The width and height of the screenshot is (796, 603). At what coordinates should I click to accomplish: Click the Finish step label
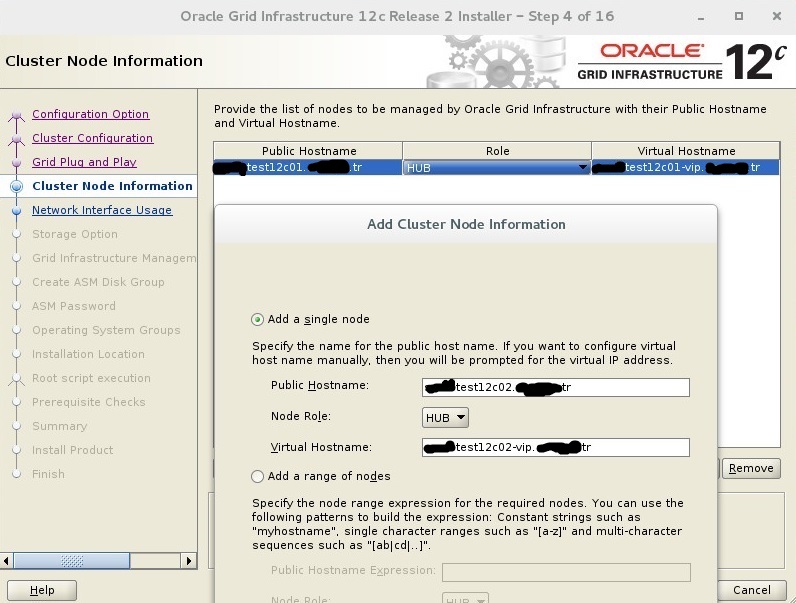(48, 474)
